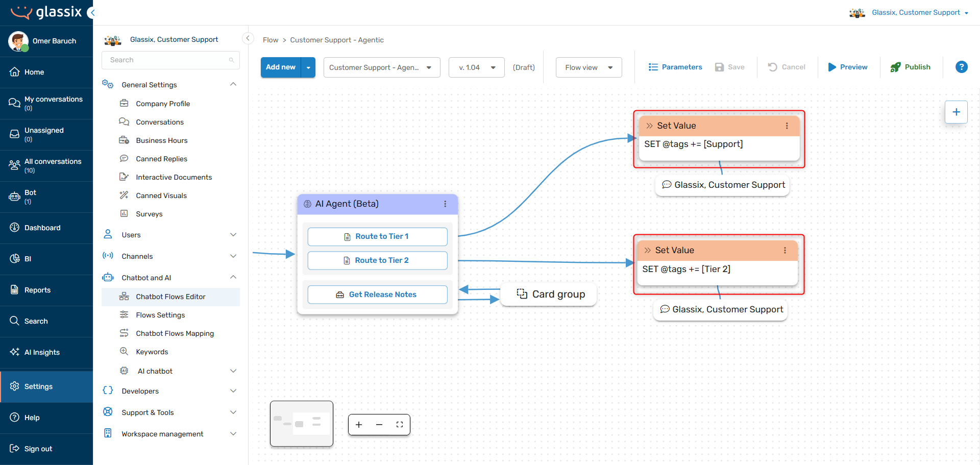
Task: Select the Get Release Notes tool
Action: (378, 295)
